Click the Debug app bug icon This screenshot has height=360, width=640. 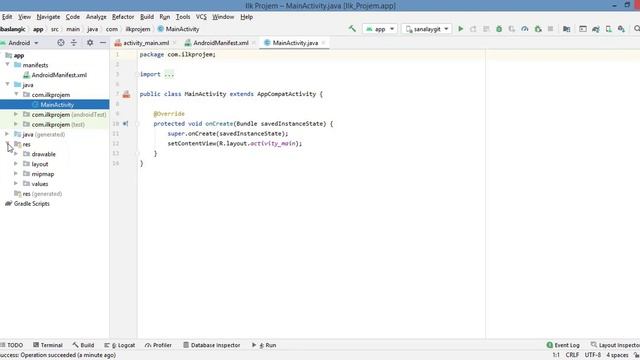pos(499,29)
